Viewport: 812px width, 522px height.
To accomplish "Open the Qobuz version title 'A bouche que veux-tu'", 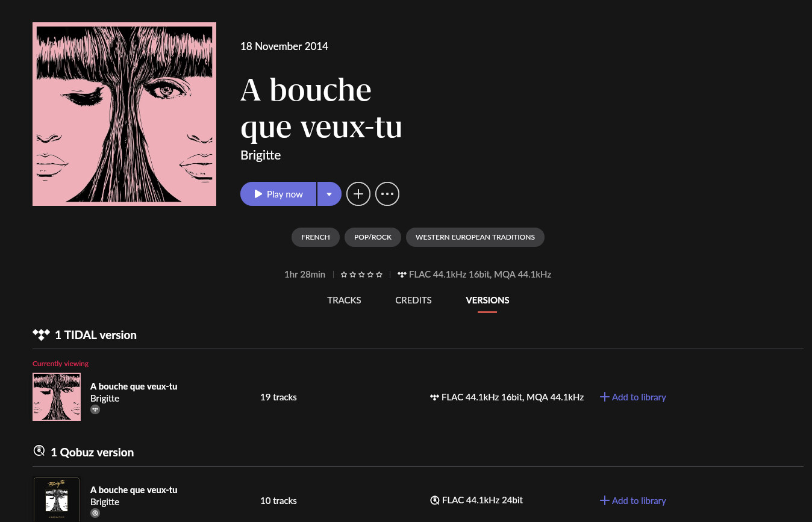I will (134, 490).
